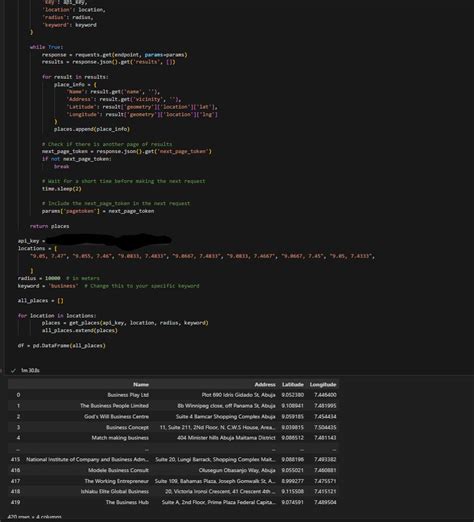Click address '11, Suite 211, 2Nd Floor'
474x522 pixels.
coord(218,427)
